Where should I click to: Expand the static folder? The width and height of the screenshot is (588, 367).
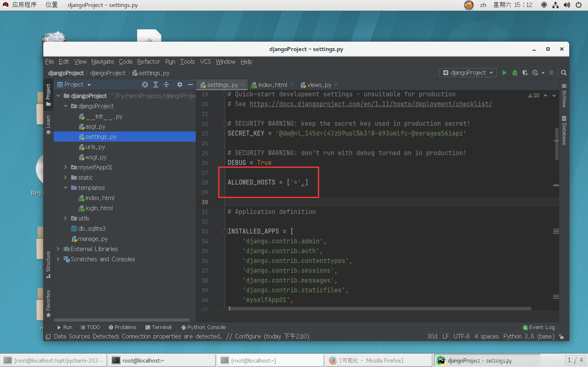[65, 178]
